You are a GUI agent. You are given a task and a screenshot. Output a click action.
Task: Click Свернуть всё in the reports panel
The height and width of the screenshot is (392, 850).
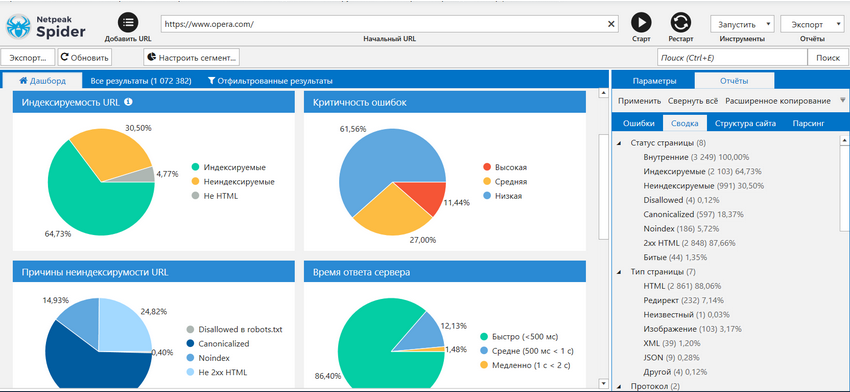(x=693, y=100)
